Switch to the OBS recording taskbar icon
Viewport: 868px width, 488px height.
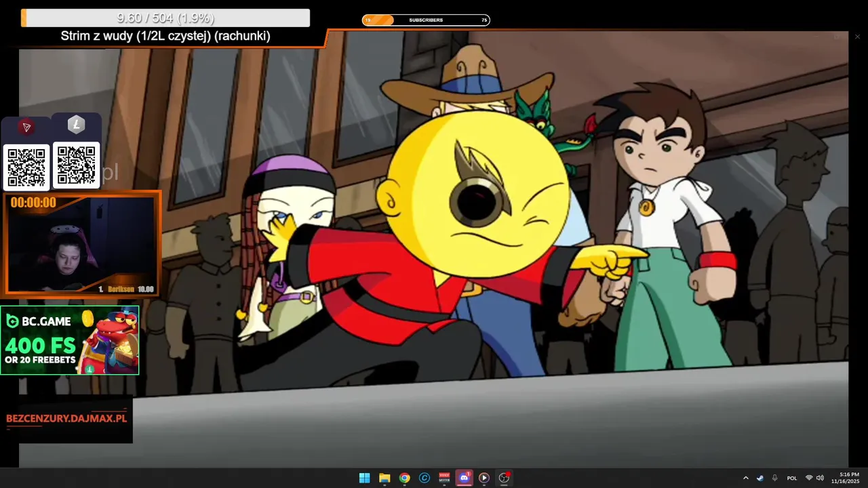pyautogui.click(x=504, y=478)
